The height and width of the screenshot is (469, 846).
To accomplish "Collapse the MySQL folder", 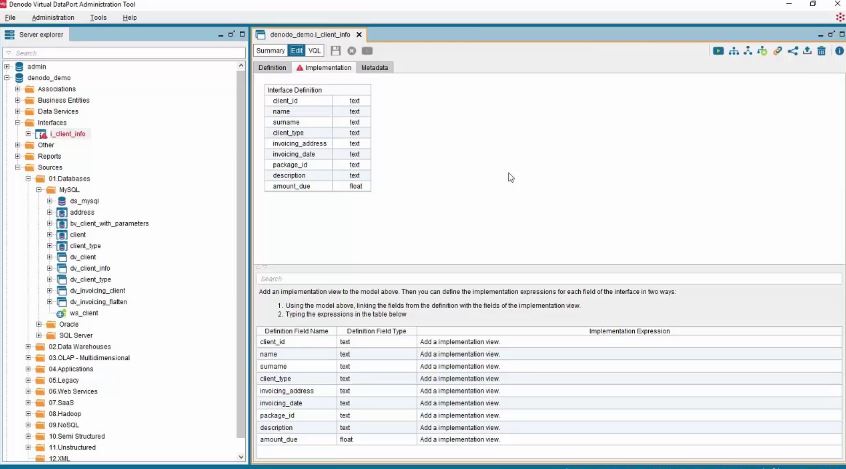I will (39, 190).
